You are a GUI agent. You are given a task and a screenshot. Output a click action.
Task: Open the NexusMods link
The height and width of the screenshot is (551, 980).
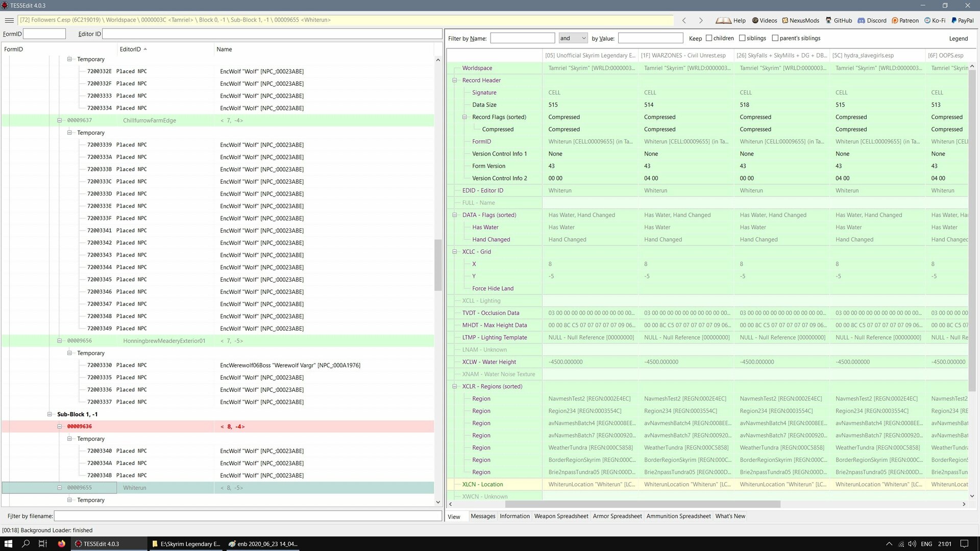pyautogui.click(x=800, y=20)
